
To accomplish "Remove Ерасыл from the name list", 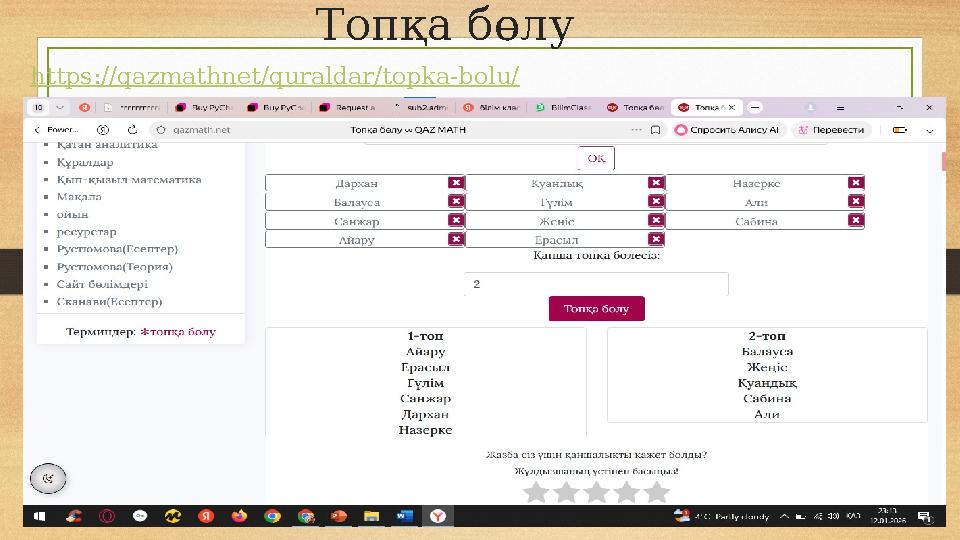I will (x=656, y=239).
